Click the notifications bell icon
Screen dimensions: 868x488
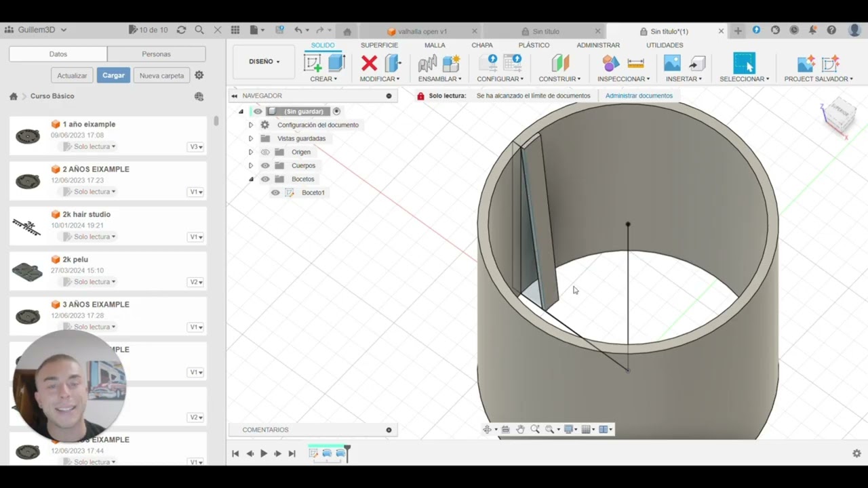(812, 30)
